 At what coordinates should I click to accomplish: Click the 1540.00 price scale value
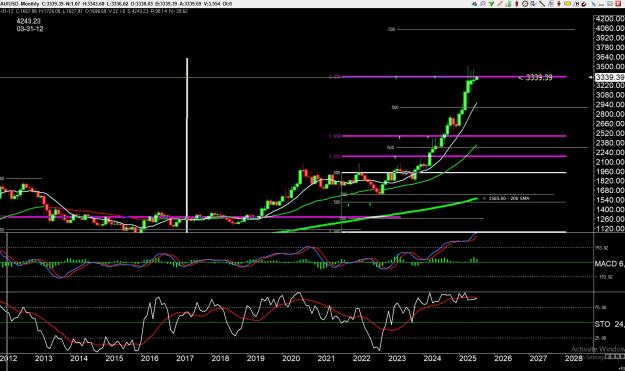point(610,200)
